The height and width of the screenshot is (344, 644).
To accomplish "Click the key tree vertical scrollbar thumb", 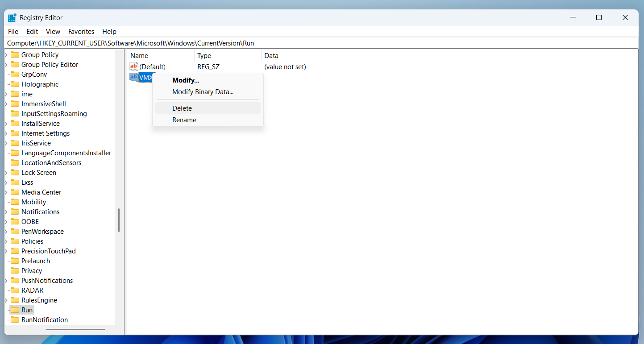I will 119,220.
